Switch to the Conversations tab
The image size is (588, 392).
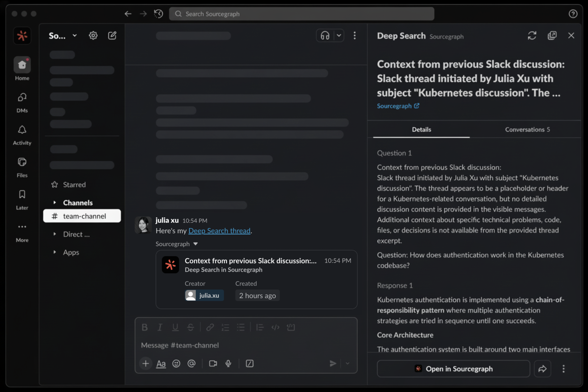(527, 129)
